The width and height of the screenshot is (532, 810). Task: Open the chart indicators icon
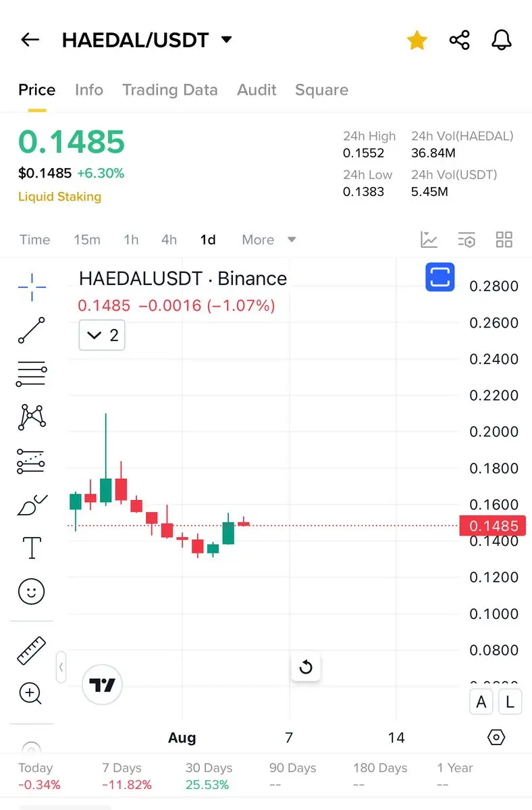pyautogui.click(x=429, y=240)
